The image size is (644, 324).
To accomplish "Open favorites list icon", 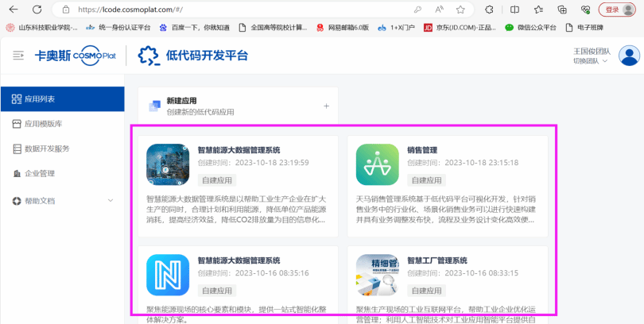I will pyautogui.click(x=538, y=10).
